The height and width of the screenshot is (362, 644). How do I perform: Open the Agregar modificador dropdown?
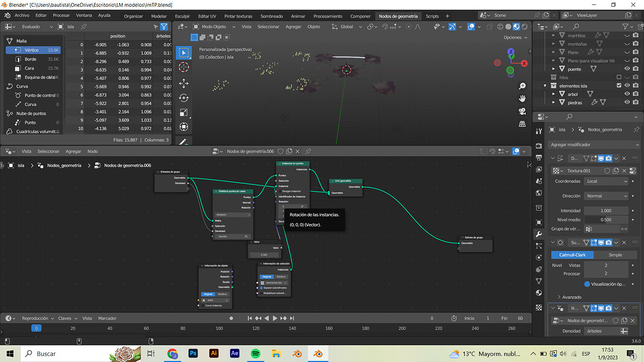click(x=594, y=144)
